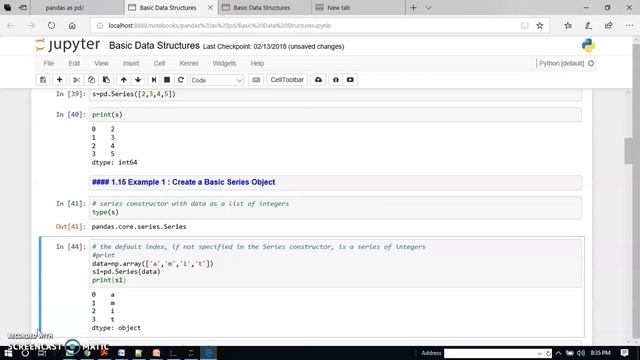Image resolution: width=640 pixels, height=360 pixels.
Task: Close the active Basic Data Structures tab
Action: (210, 7)
